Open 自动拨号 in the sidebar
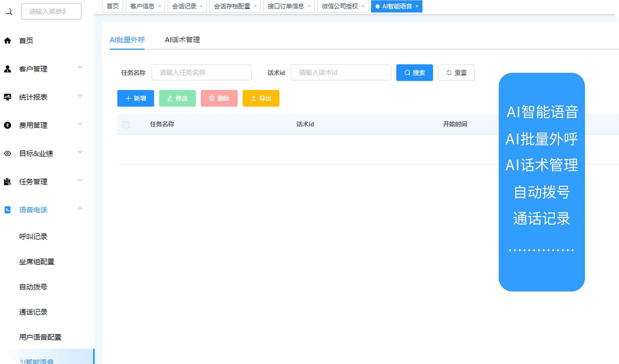Viewport: 619px width, 364px height. (33, 287)
